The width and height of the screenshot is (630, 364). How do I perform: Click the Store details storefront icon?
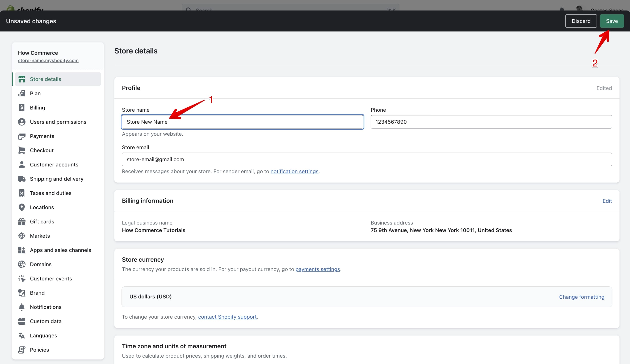click(x=22, y=79)
